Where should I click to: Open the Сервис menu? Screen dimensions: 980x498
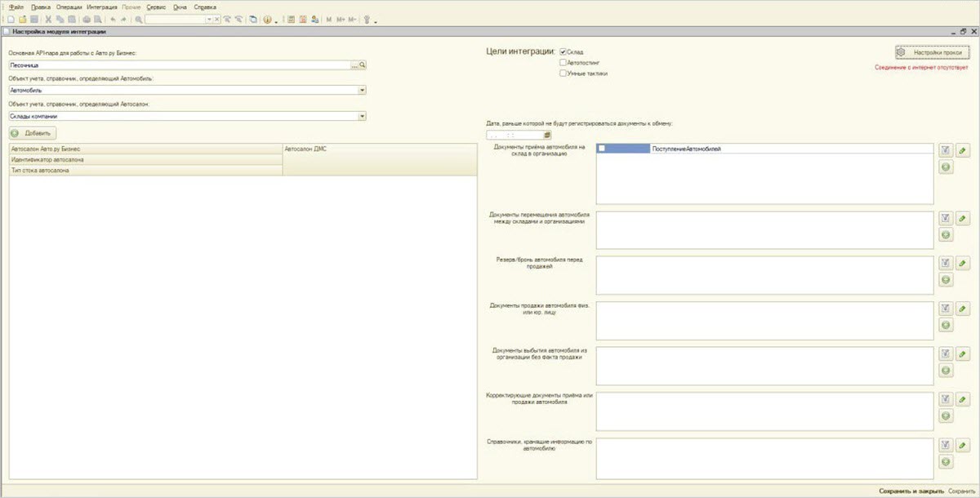[157, 7]
